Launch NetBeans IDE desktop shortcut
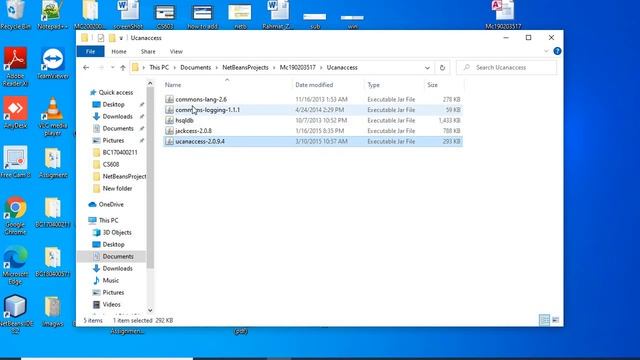The height and width of the screenshot is (360, 640). pos(16,314)
